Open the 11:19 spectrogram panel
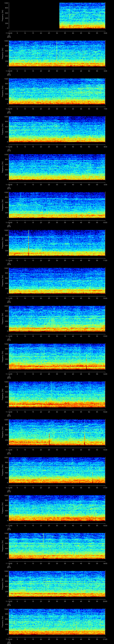The image size is (114, 644). pyautogui.click(x=57, y=584)
